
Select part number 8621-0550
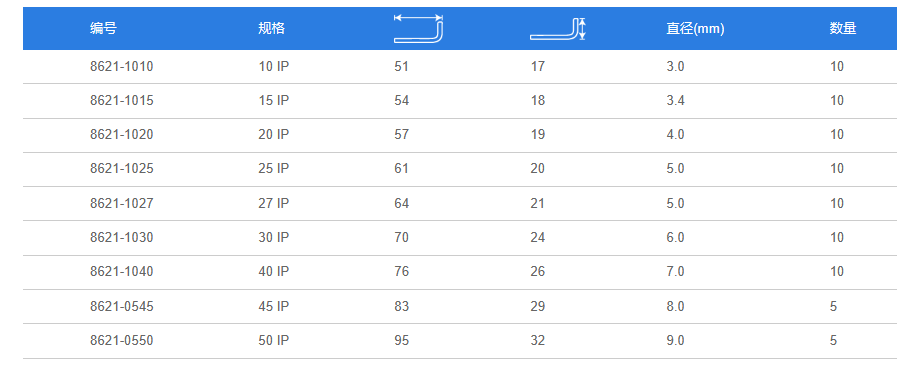pos(122,340)
